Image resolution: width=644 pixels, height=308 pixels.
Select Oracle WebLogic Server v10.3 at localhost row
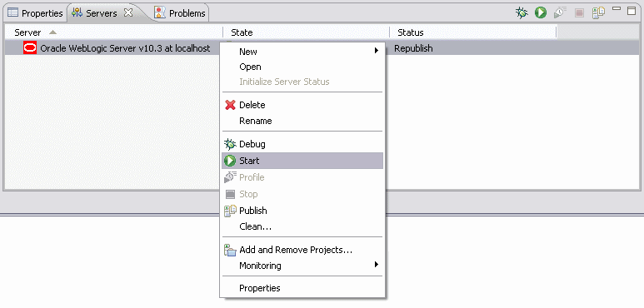[x=322, y=48]
